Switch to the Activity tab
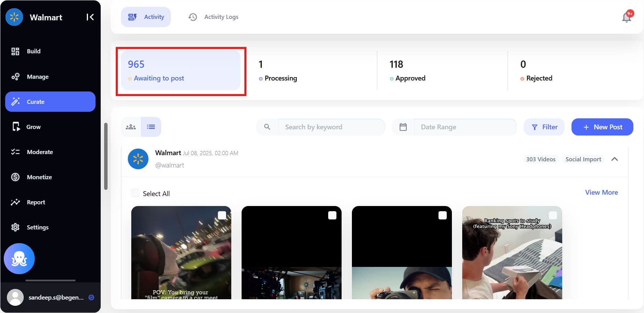Screen dimensions: 644x313 [x=146, y=17]
